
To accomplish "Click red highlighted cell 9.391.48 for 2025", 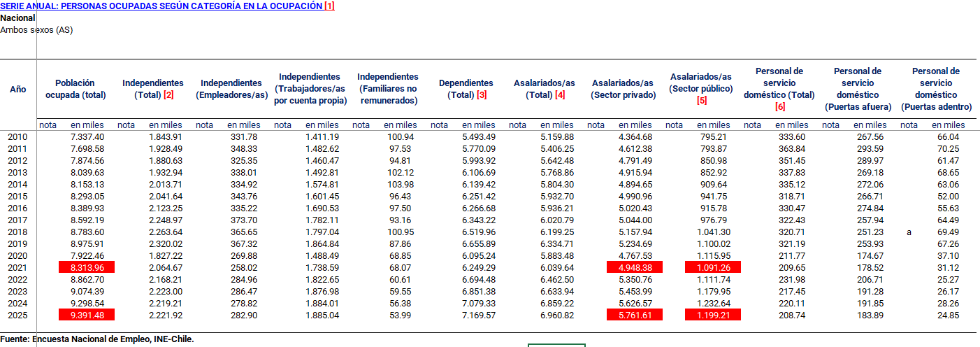I will point(87,315).
